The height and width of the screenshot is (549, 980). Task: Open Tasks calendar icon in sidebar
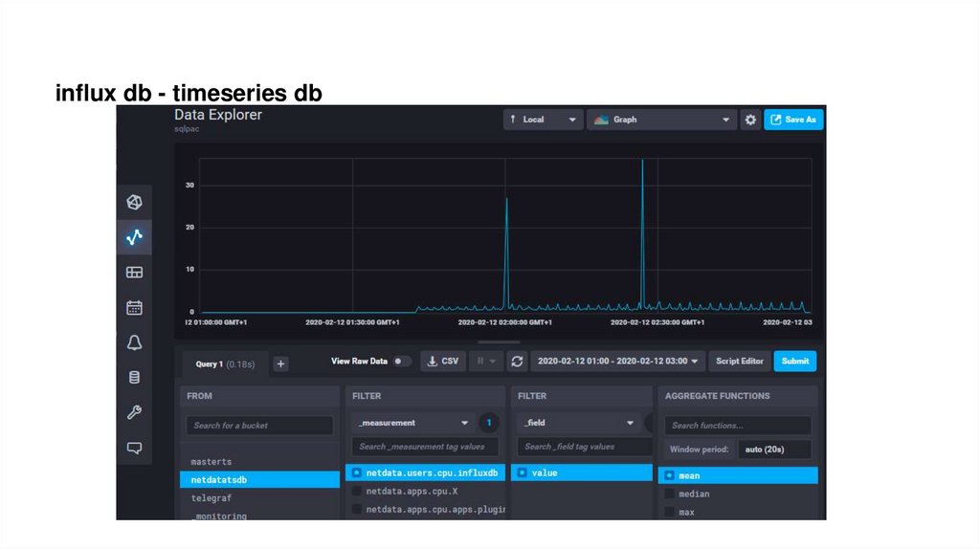[x=134, y=308]
